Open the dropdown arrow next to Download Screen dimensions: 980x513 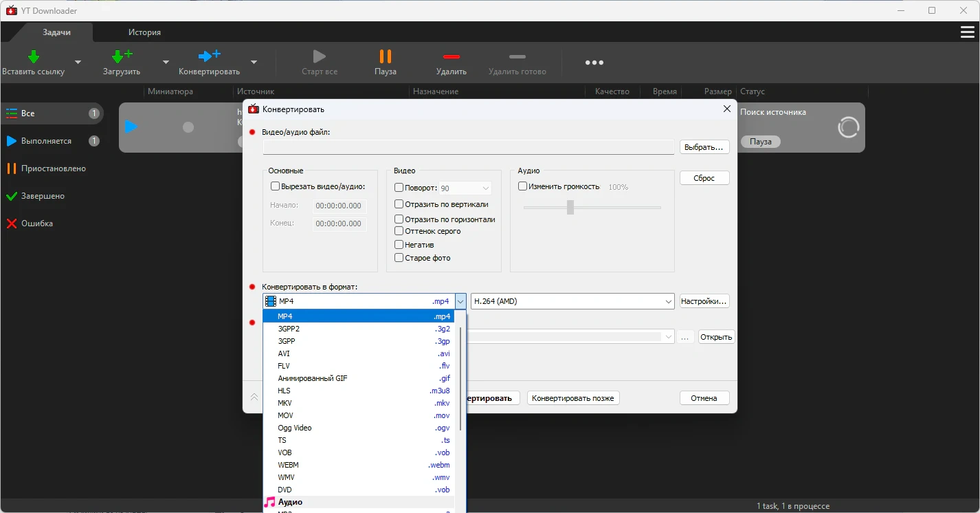point(166,62)
